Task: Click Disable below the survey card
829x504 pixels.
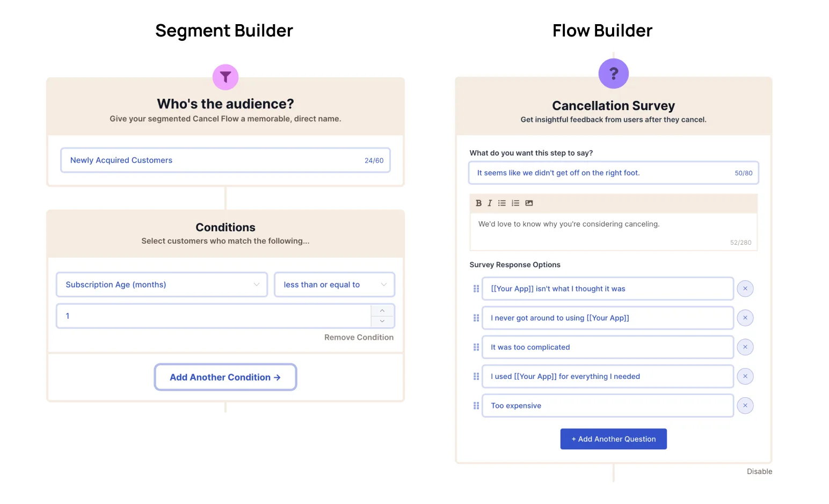Action: (759, 471)
